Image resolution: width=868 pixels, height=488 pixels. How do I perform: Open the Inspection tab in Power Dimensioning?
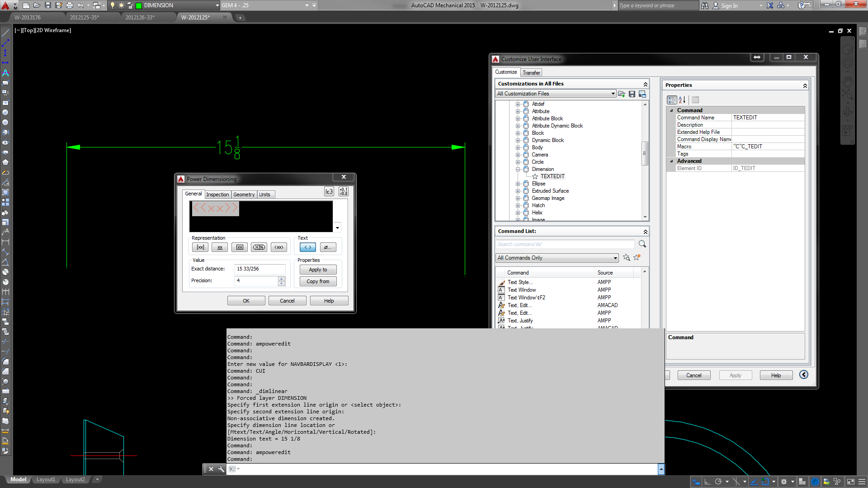tap(217, 194)
